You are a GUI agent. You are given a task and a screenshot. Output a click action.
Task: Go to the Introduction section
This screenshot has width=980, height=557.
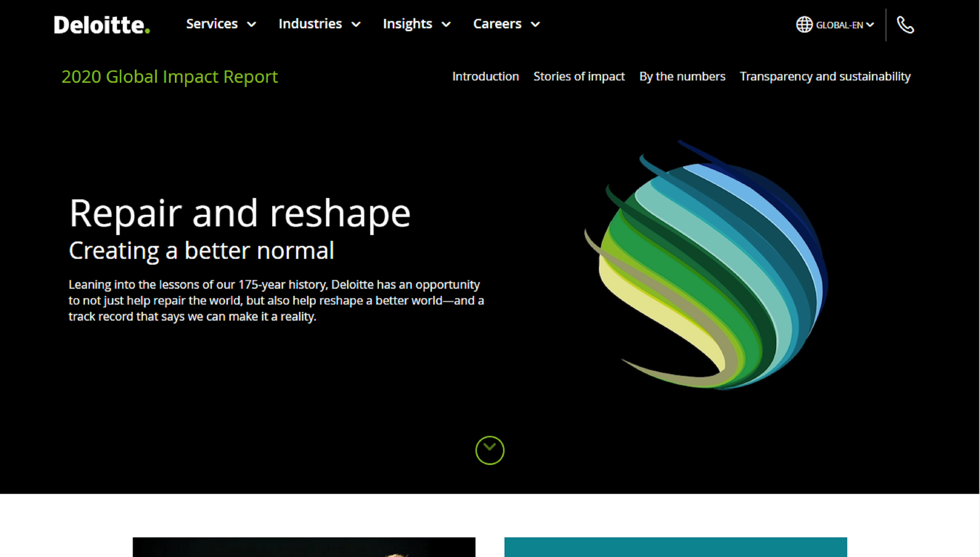[x=485, y=76]
